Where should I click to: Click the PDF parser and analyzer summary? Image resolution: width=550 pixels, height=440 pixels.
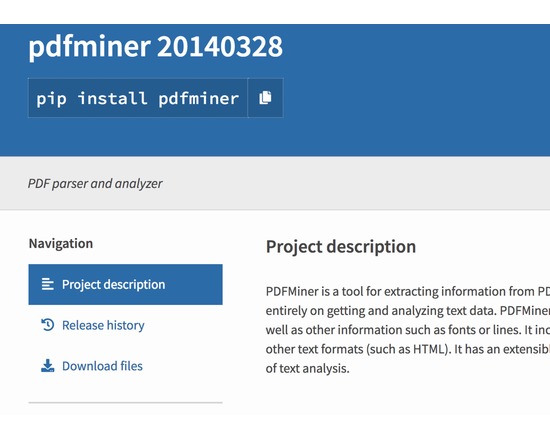[95, 184]
